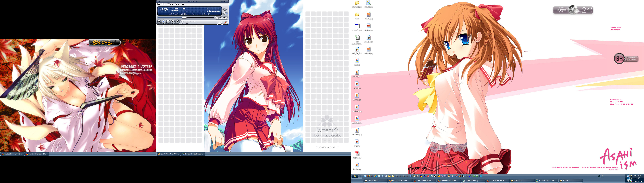Click Winamp's play button

[163, 22]
